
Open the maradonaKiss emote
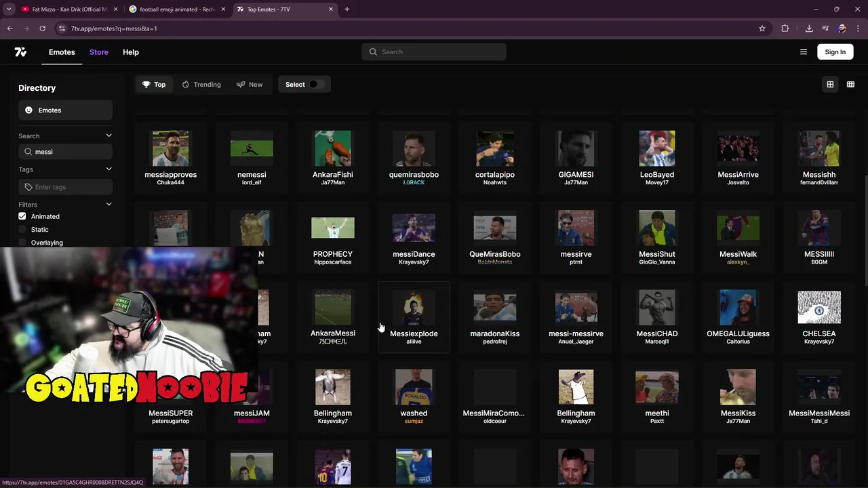point(495,317)
